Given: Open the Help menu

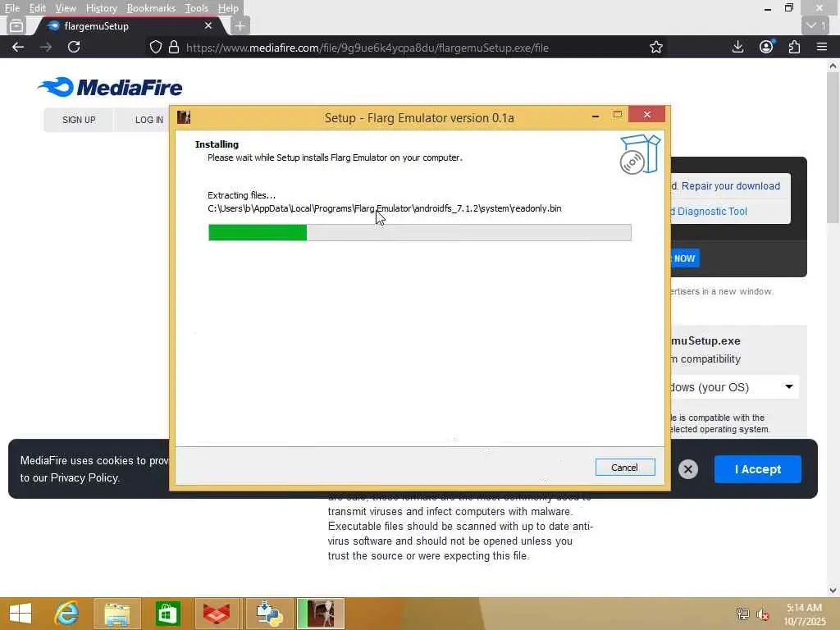Looking at the screenshot, I should 228,8.
